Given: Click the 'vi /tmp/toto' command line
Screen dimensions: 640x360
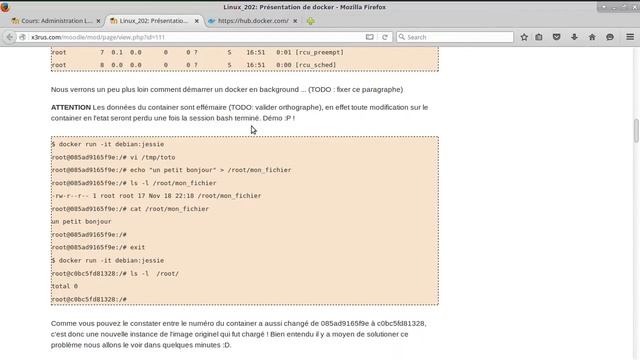Looking at the screenshot, I should click(113, 157).
